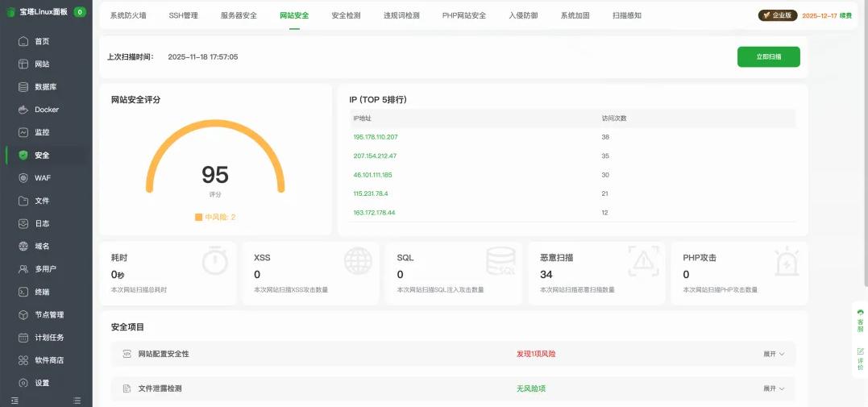Select the 安全 shield icon in sidebar
The height and width of the screenshot is (407, 868).
tap(23, 155)
